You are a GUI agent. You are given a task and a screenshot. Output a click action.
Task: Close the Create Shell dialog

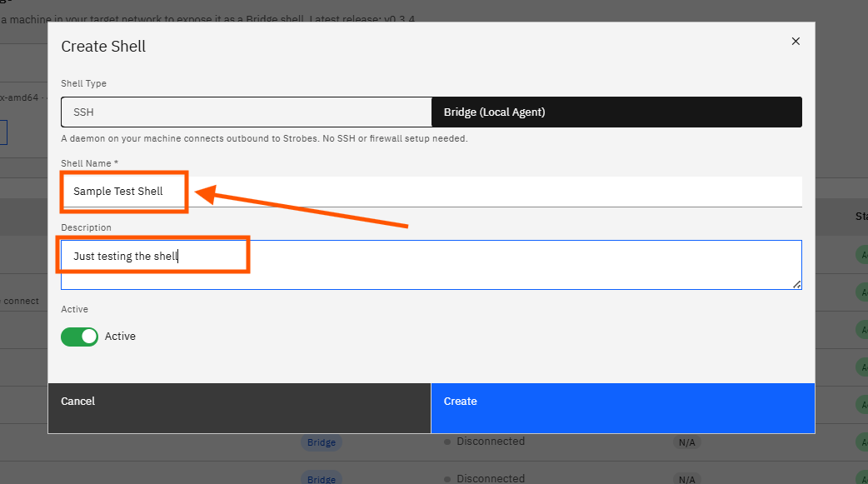796,41
